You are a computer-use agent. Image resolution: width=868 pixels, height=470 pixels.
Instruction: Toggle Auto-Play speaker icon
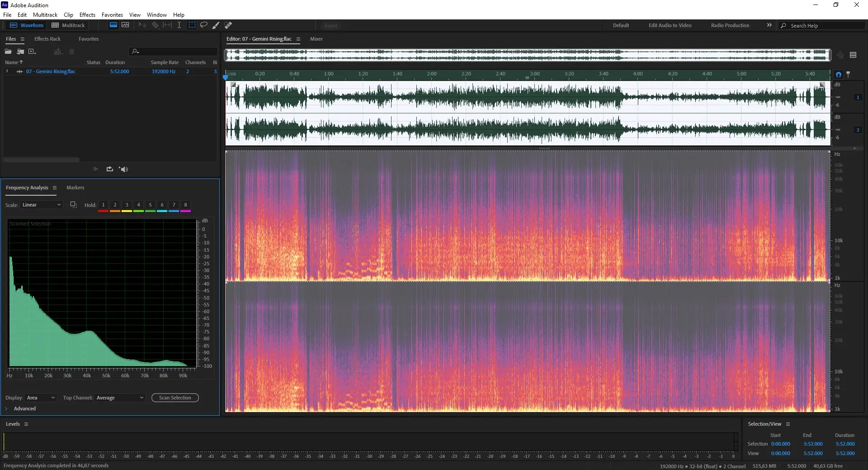pos(124,169)
